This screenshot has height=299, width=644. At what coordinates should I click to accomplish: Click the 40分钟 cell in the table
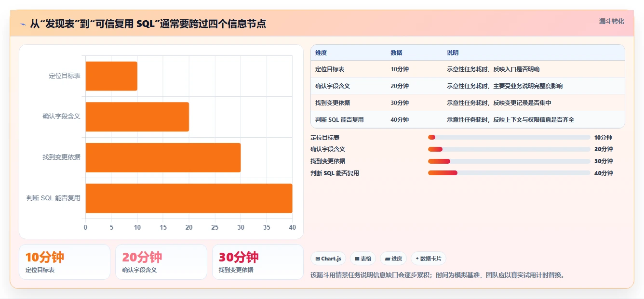(400, 120)
